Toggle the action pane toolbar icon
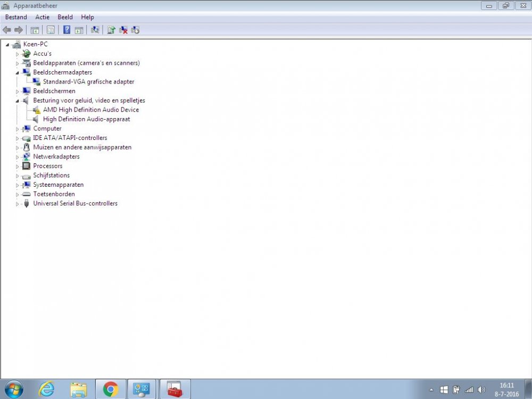Viewport: 532px width, 399px height. [79, 30]
